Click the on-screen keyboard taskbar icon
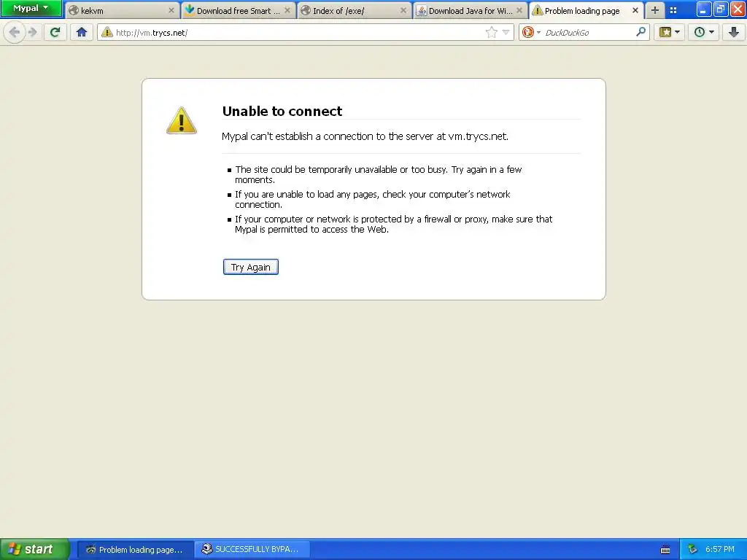Image resolution: width=747 pixels, height=560 pixels. 665,550
